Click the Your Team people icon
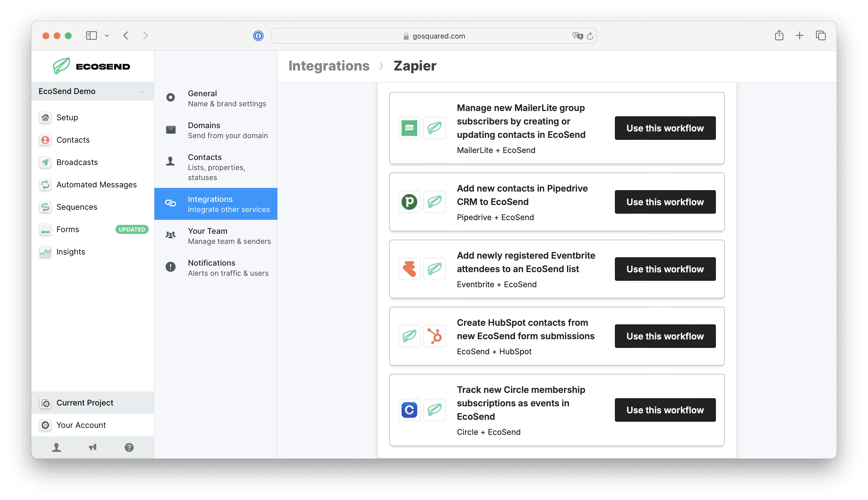The image size is (868, 500). click(171, 235)
